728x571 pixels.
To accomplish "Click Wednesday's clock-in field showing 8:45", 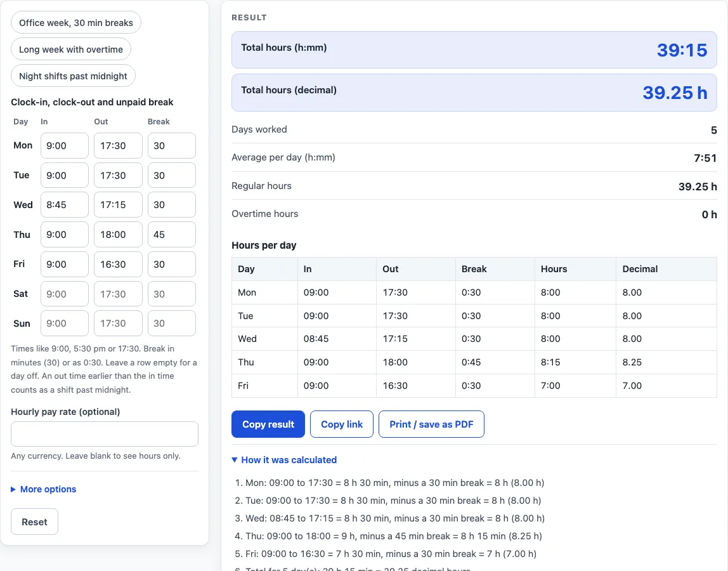I will pos(65,204).
